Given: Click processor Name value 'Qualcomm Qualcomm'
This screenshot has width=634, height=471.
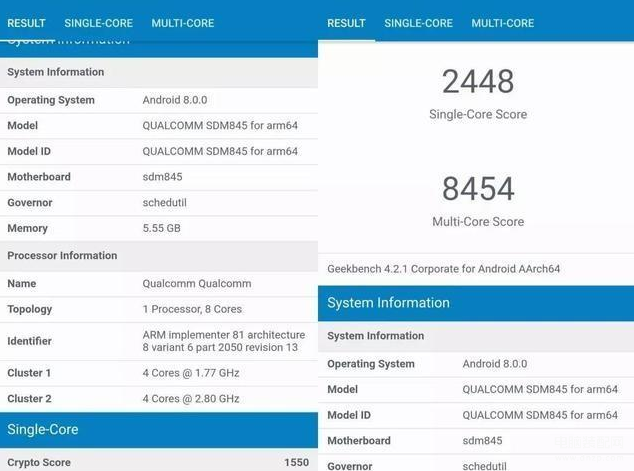Looking at the screenshot, I should point(197,283).
